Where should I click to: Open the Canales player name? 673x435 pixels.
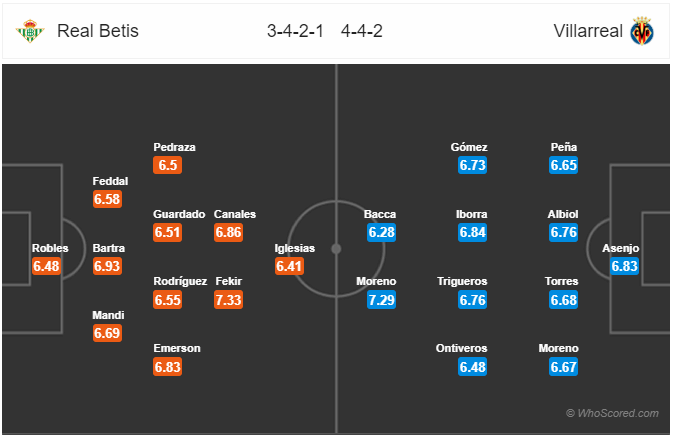[235, 214]
